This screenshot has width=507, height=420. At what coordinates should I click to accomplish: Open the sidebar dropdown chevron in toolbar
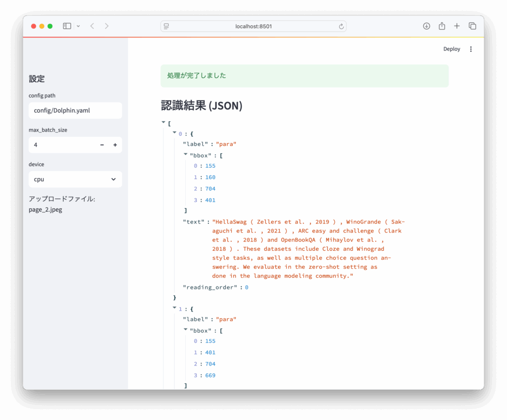click(78, 26)
